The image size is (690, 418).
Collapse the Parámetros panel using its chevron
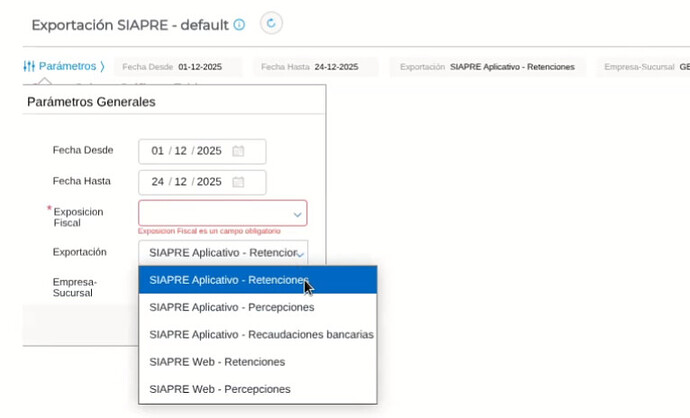(x=102, y=67)
